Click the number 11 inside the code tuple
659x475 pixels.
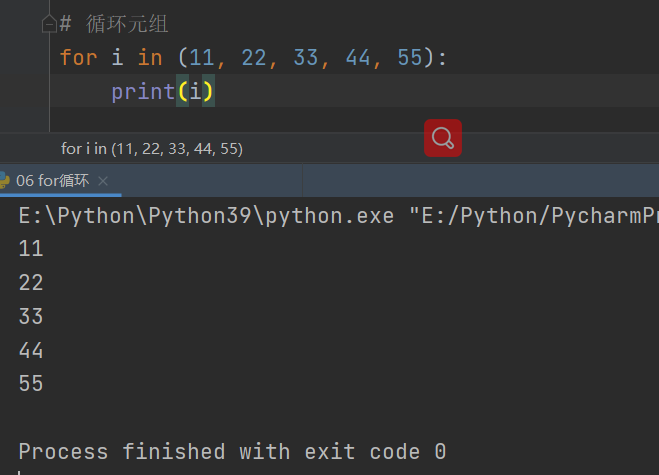tap(201, 58)
